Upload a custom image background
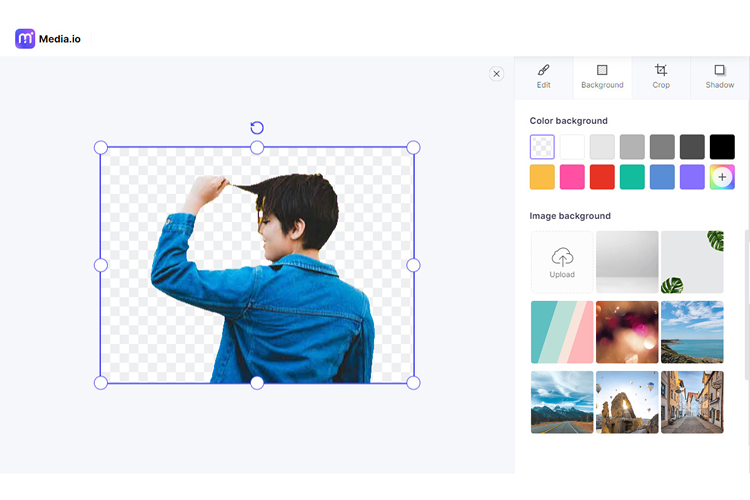Image resolution: width=750 pixels, height=500 pixels. 562,262
